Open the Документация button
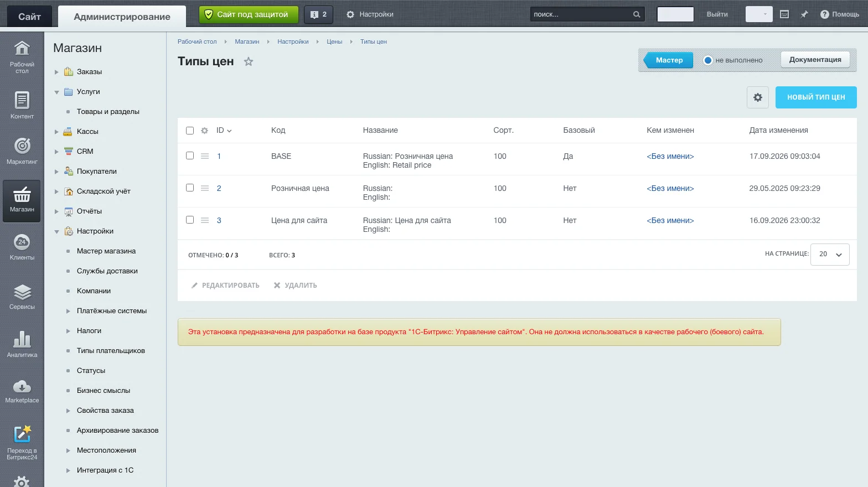868x487 pixels. (815, 60)
